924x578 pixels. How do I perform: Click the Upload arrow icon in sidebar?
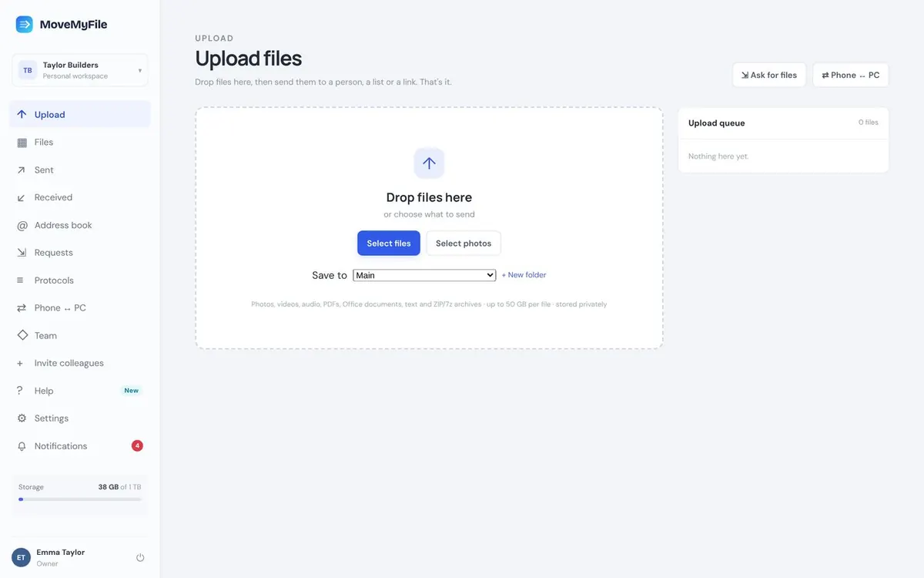point(22,115)
